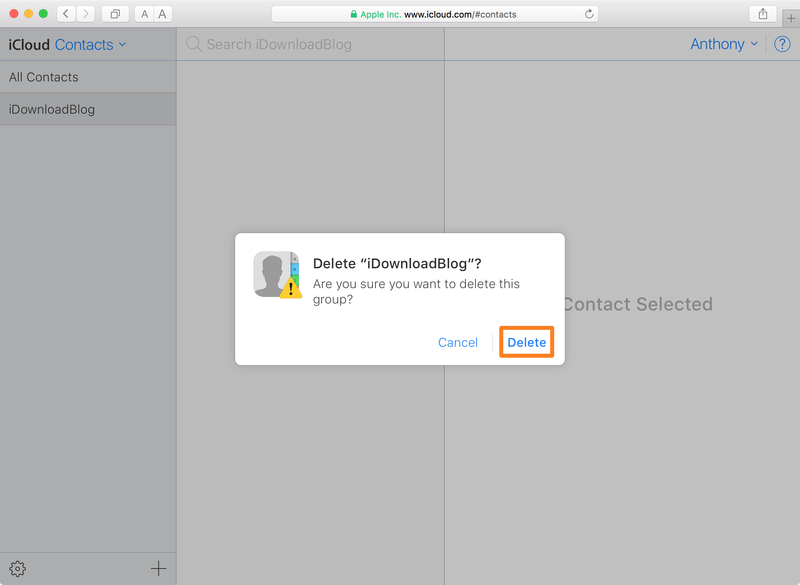800x585 pixels.
Task: Click the Contacts warning icon in dialog
Action: click(x=277, y=274)
